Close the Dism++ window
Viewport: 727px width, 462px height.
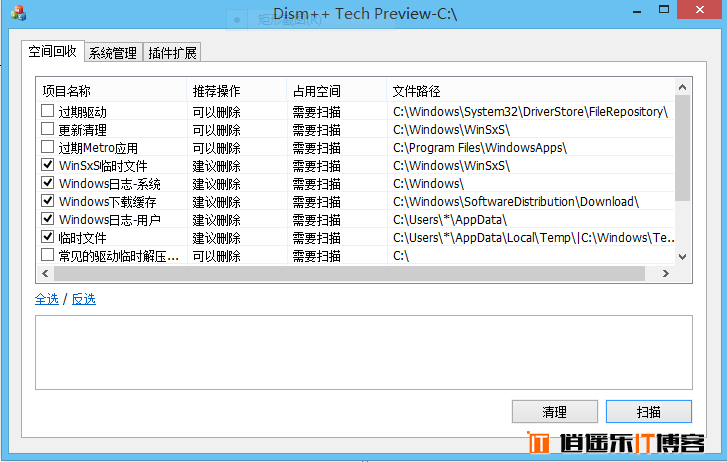pos(700,10)
